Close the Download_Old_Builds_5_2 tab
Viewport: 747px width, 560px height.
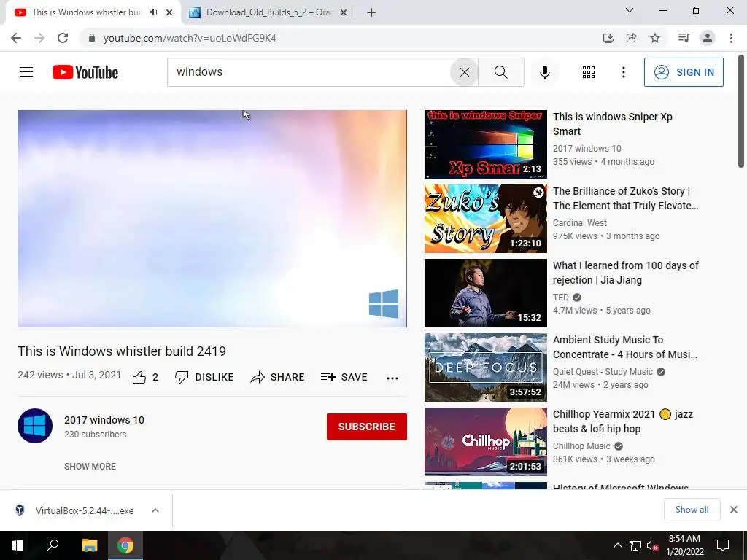click(343, 13)
